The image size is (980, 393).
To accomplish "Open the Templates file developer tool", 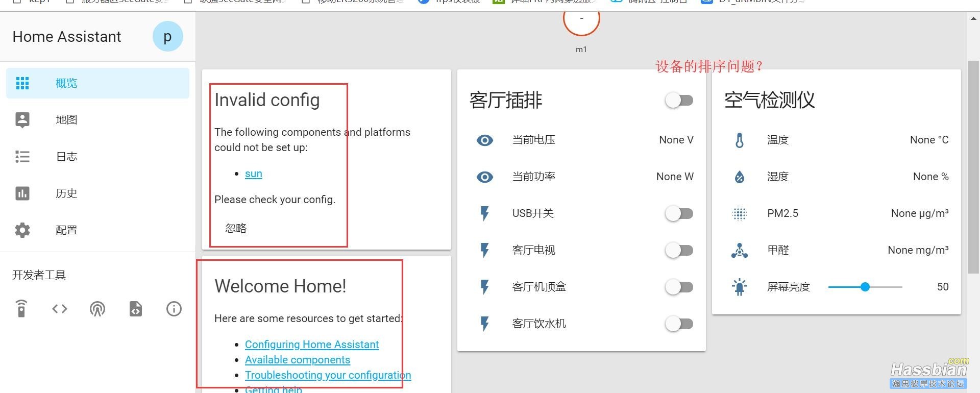I will [136, 309].
